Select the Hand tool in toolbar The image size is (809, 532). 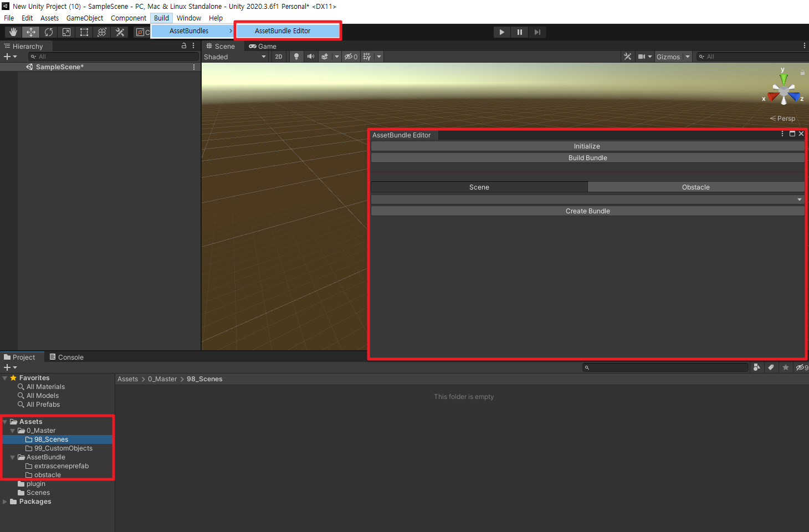13,32
